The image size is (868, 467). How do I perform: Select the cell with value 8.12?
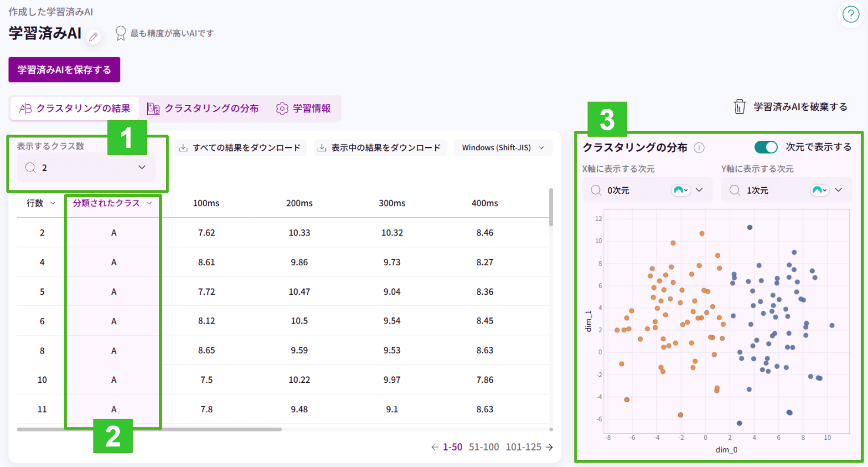[206, 321]
